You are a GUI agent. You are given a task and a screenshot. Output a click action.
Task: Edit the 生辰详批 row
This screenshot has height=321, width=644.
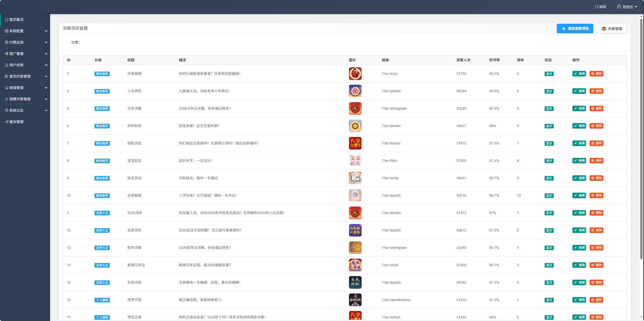point(579,282)
